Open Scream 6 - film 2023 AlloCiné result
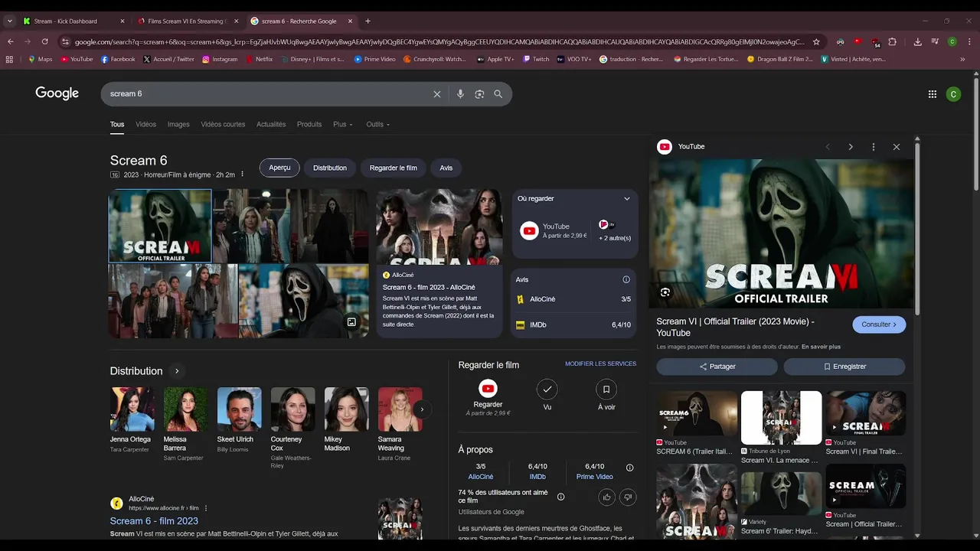Screen dimensions: 980x551 tap(154, 521)
